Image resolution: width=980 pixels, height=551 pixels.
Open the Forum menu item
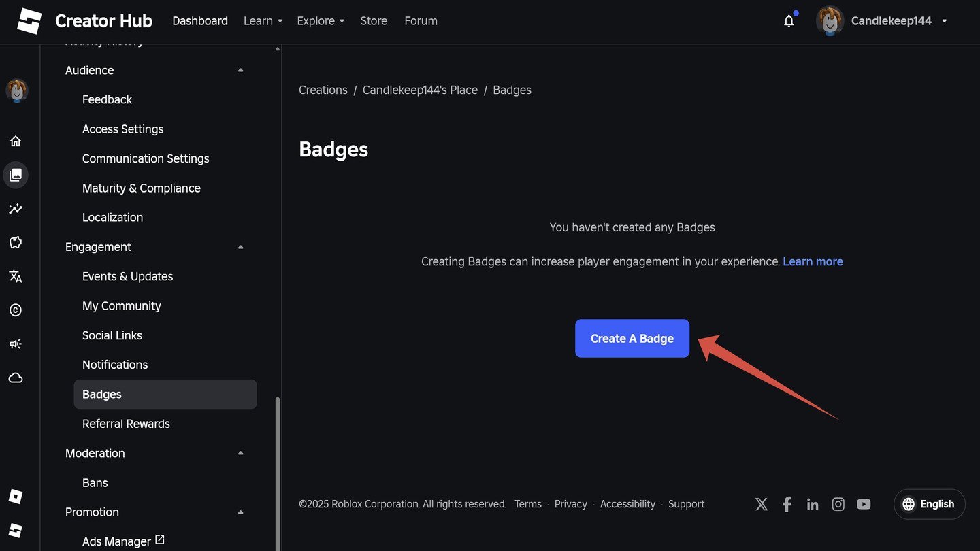(421, 21)
